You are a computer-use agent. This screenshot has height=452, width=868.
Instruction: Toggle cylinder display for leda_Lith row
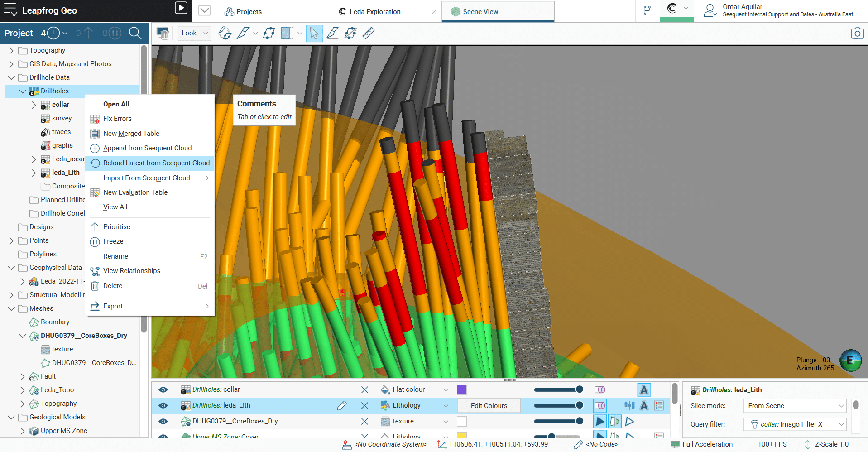pyautogui.click(x=600, y=406)
